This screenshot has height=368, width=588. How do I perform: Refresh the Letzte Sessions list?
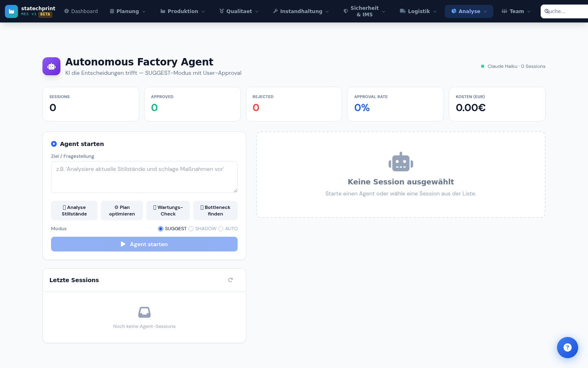pyautogui.click(x=230, y=280)
